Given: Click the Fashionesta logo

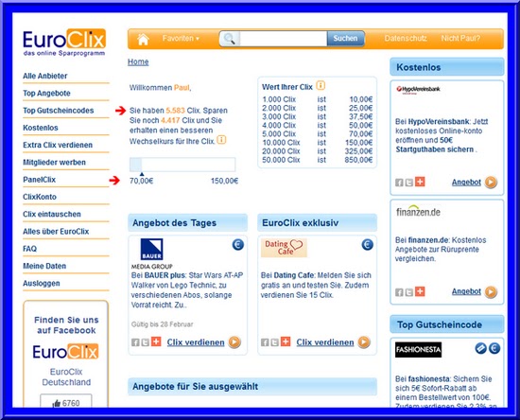Looking at the screenshot, I should [418, 350].
